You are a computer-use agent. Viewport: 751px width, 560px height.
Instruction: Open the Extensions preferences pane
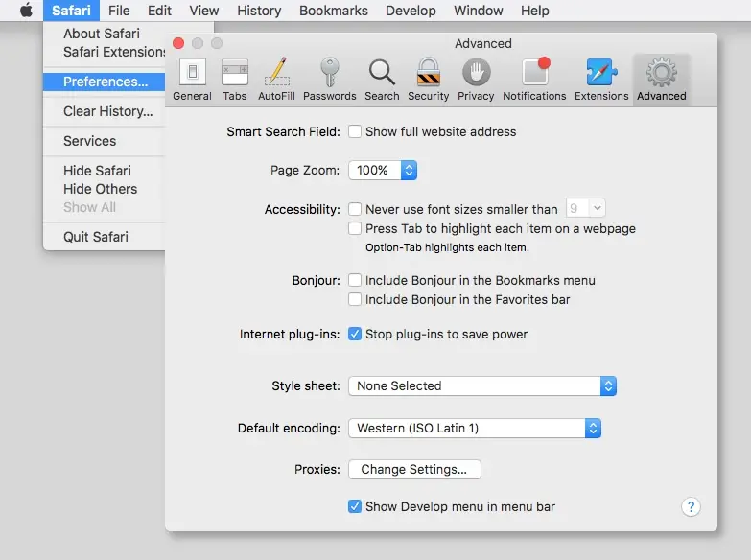pyautogui.click(x=601, y=80)
